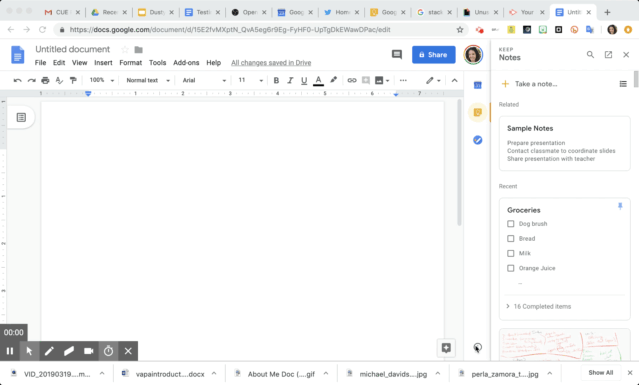639x385 pixels.
Task: Bookmark this page with star icon
Action: 460,30
